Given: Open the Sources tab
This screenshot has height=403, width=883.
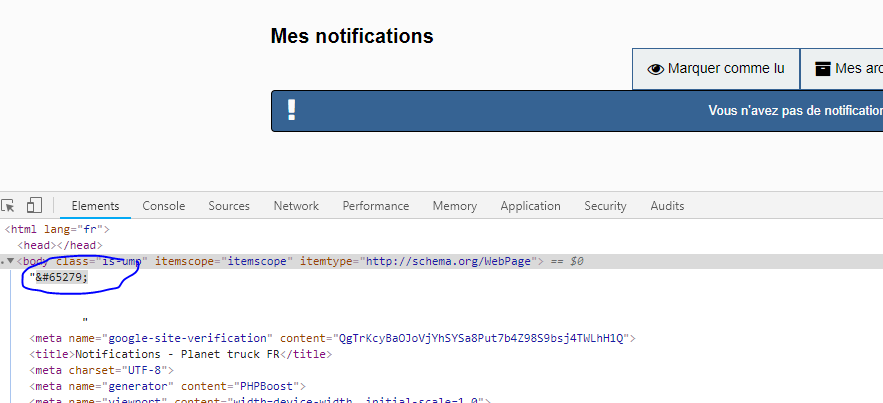Looking at the screenshot, I should tap(229, 206).
